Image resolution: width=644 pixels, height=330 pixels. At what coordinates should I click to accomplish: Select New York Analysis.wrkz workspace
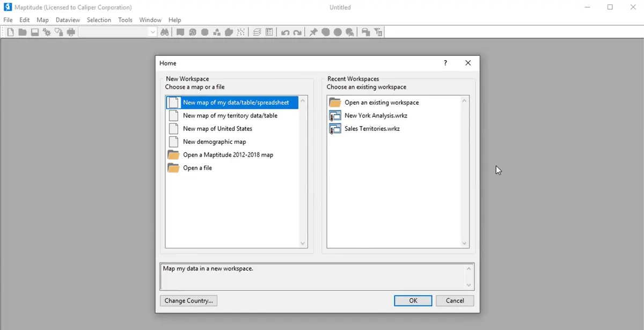pyautogui.click(x=376, y=115)
